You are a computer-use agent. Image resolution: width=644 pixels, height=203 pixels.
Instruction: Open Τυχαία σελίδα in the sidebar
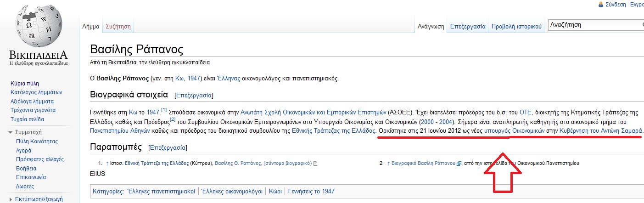[27, 119]
